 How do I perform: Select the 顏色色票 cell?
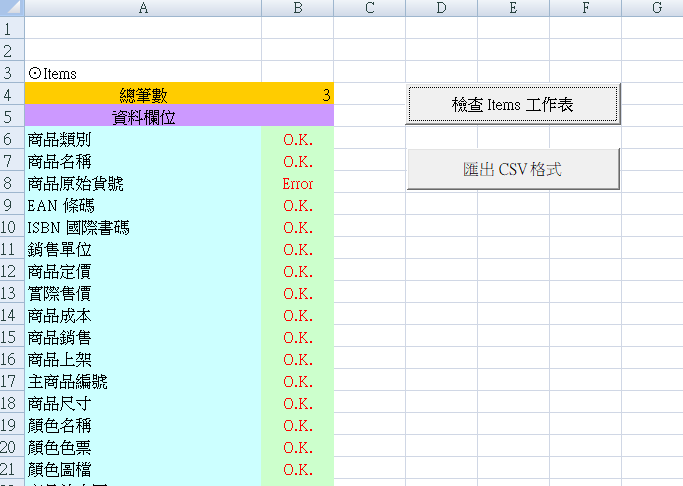pos(143,446)
